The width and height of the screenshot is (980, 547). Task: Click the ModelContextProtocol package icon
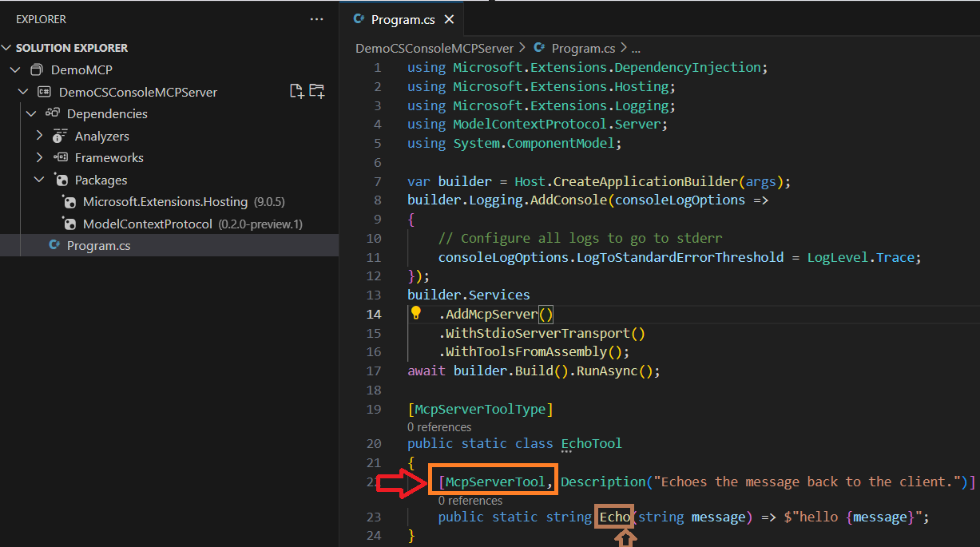69,224
